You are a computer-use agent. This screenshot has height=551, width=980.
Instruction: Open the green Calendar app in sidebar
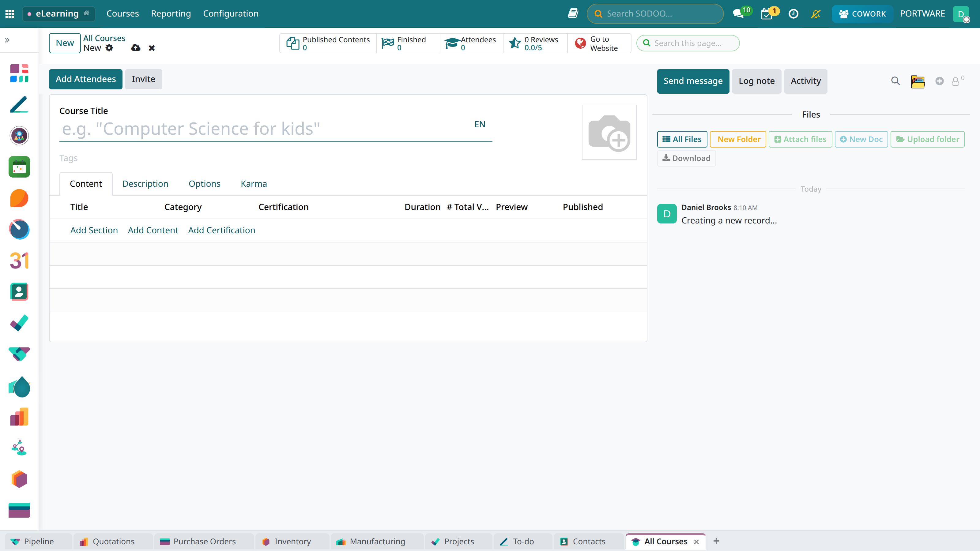pyautogui.click(x=19, y=167)
